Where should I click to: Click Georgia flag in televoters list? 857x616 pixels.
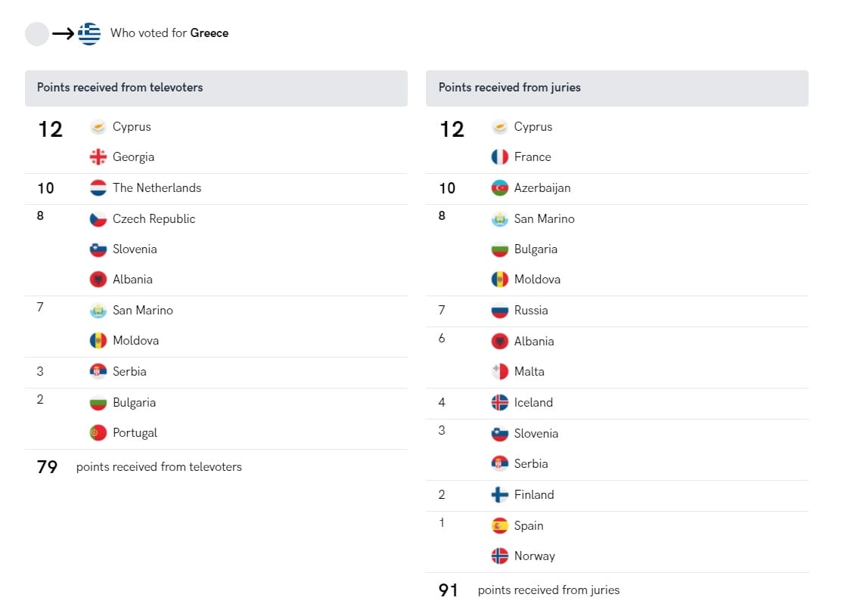coord(98,157)
